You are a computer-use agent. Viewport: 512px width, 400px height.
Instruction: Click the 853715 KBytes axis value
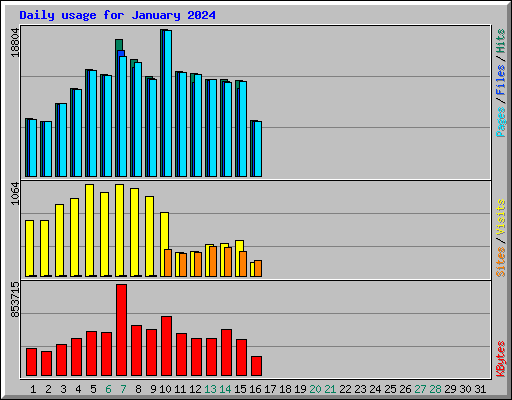tap(15, 299)
